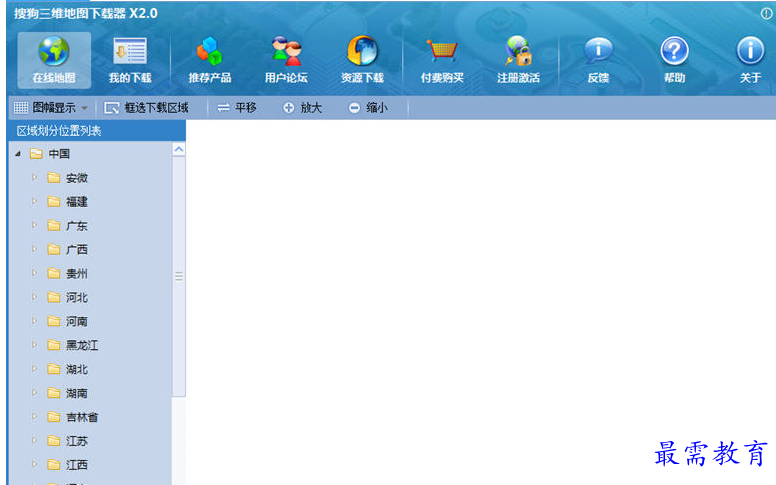Select 黑龙江 in region list
The height and width of the screenshot is (485, 776).
[82, 345]
